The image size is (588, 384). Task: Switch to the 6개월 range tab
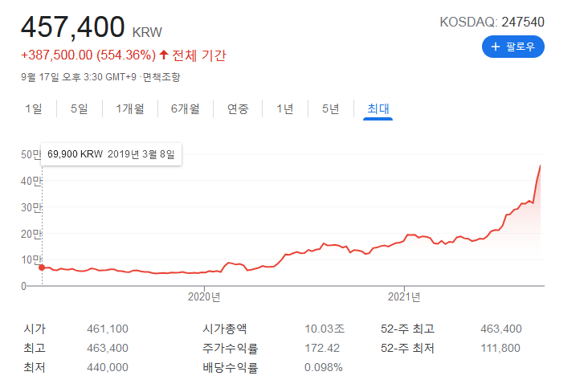point(185,108)
